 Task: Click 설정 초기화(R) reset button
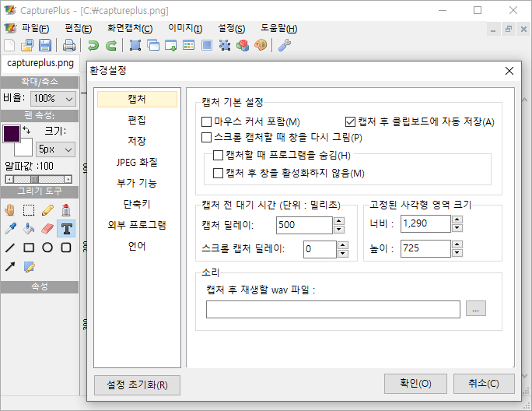tap(137, 385)
